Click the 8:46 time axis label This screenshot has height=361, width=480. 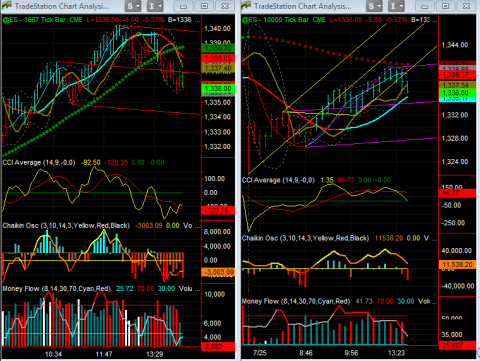coord(306,353)
